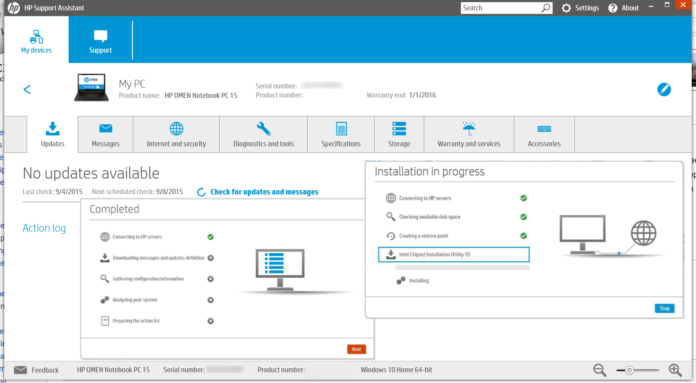Screen dimensions: 696x383
Task: Click the Analyzing your system gears icon
Action: point(105,300)
